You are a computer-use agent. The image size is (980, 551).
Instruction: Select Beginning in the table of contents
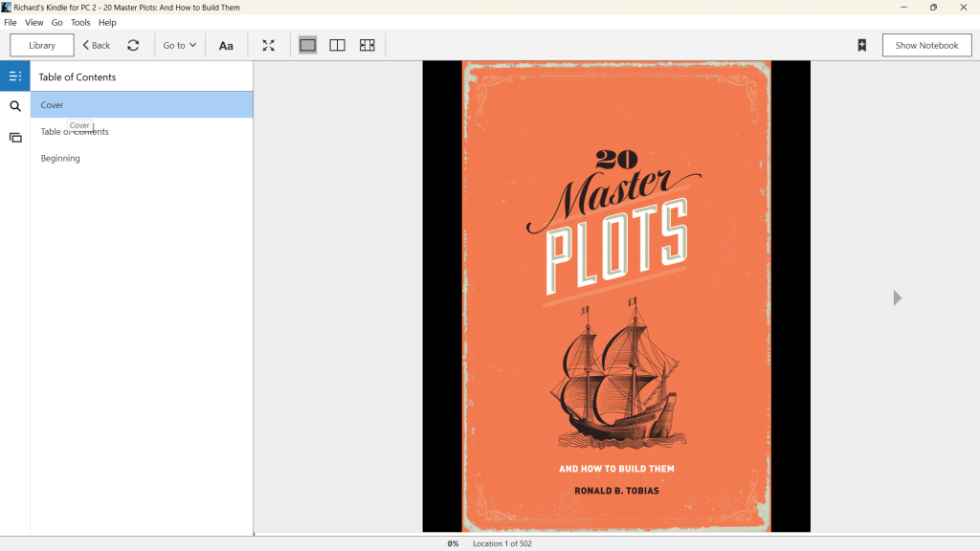pyautogui.click(x=60, y=159)
